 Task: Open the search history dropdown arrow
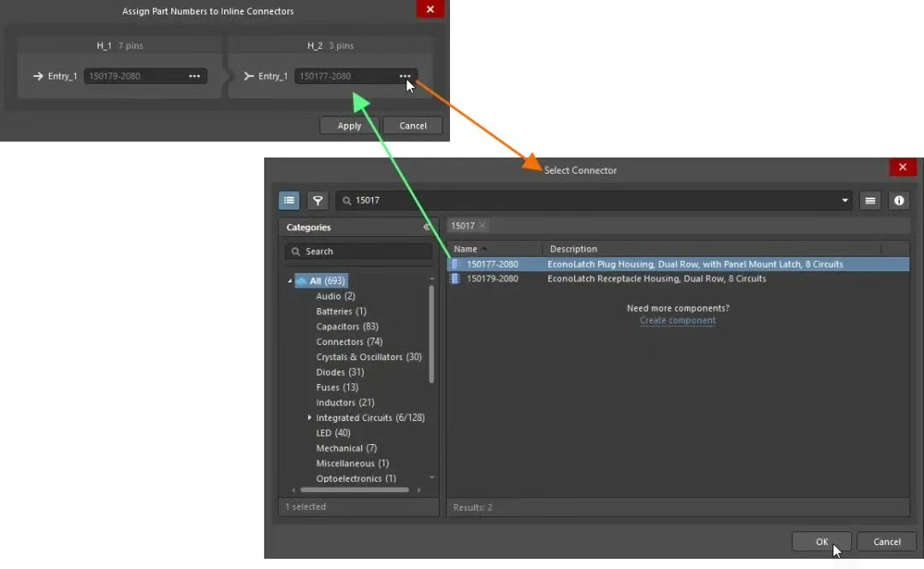(845, 200)
